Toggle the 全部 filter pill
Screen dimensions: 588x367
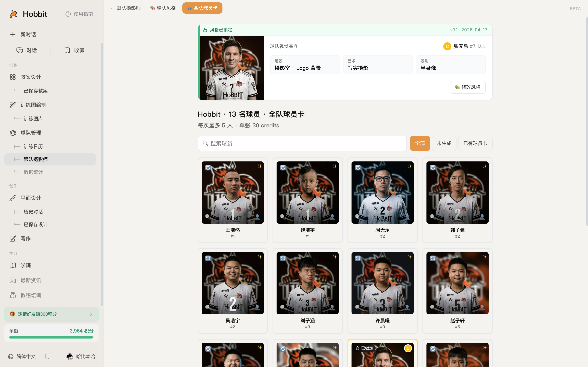pos(420,143)
